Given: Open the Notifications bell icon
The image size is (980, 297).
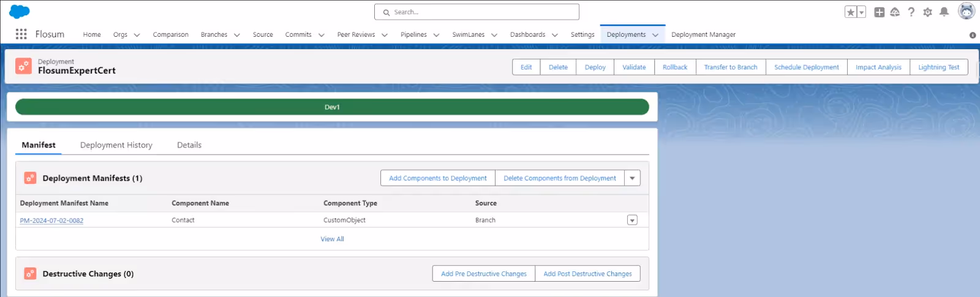Looking at the screenshot, I should (x=944, y=12).
